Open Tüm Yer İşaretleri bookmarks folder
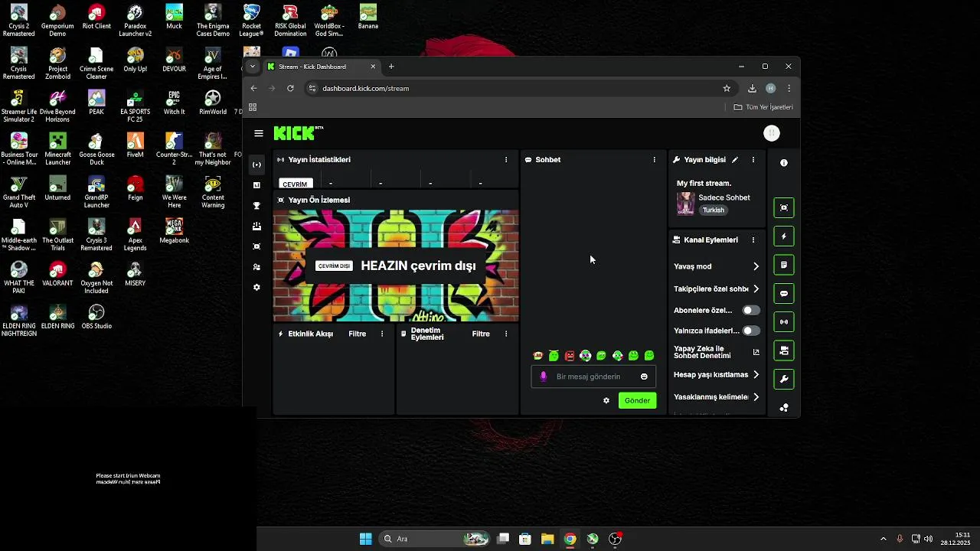 [763, 107]
